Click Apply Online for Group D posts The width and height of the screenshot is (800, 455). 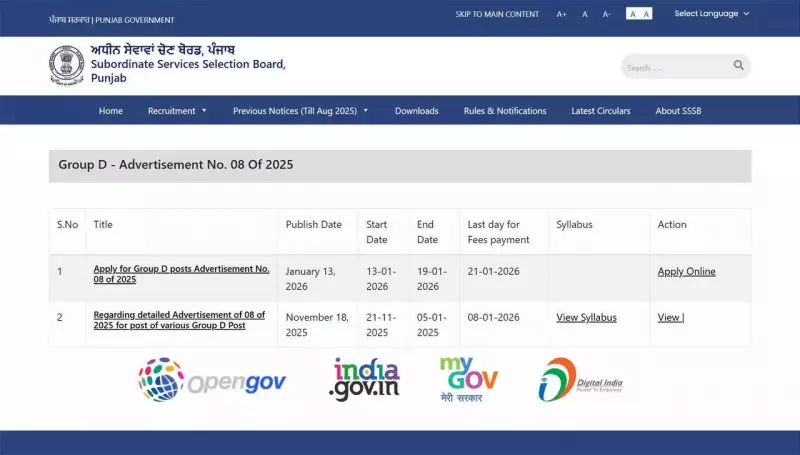686,272
